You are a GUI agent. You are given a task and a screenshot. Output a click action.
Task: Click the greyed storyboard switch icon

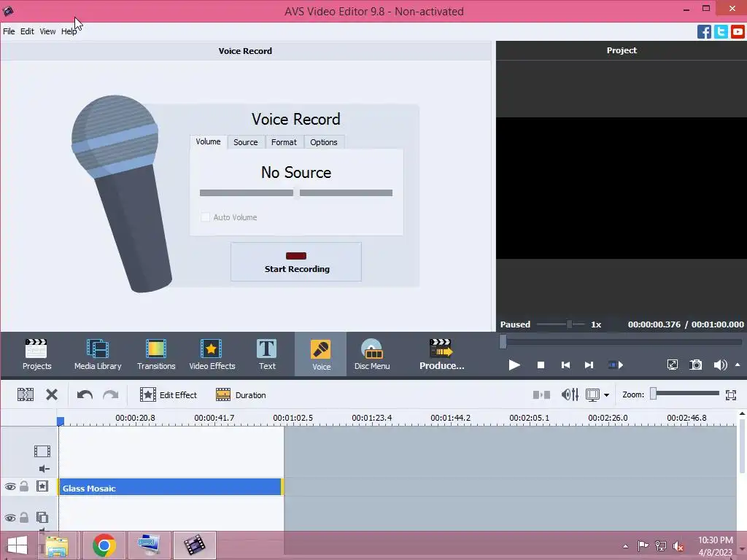coord(541,394)
